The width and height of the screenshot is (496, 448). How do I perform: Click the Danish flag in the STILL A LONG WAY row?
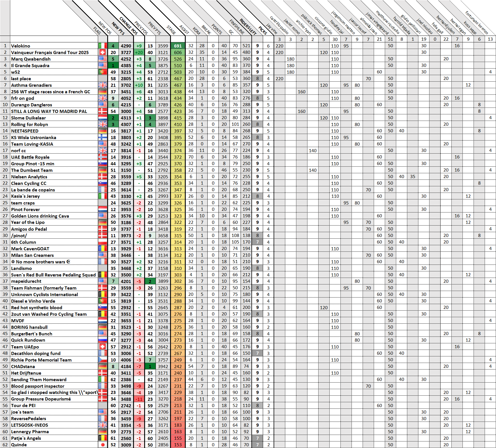(103, 111)
